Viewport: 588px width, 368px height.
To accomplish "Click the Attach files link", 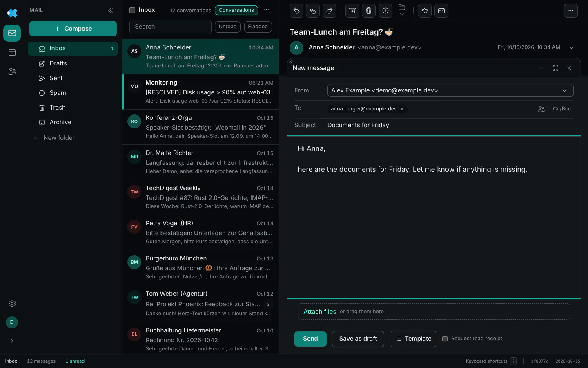I will [320, 312].
